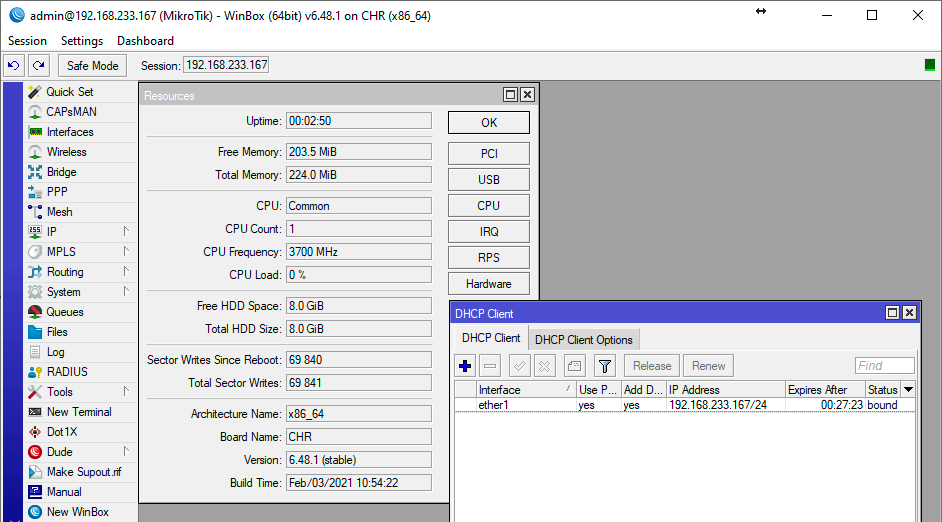Click the RPS button
The image size is (942, 522).
pos(489,258)
